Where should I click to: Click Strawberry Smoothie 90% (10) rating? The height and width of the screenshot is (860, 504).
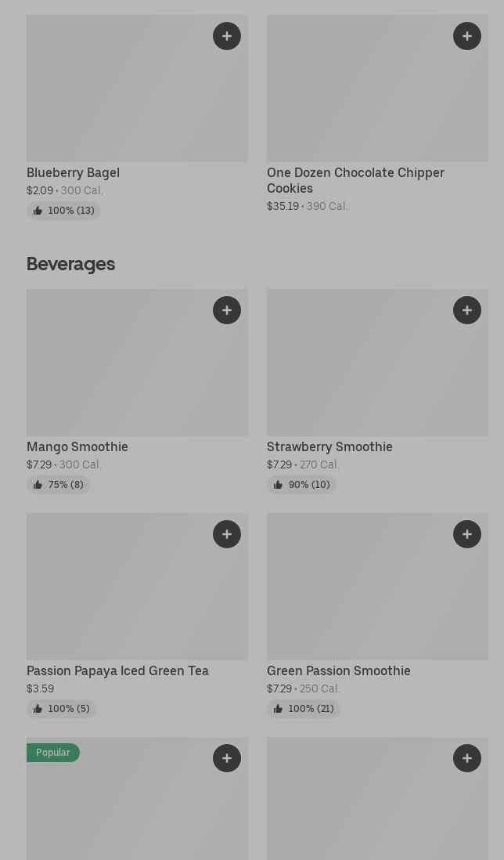coord(301,485)
